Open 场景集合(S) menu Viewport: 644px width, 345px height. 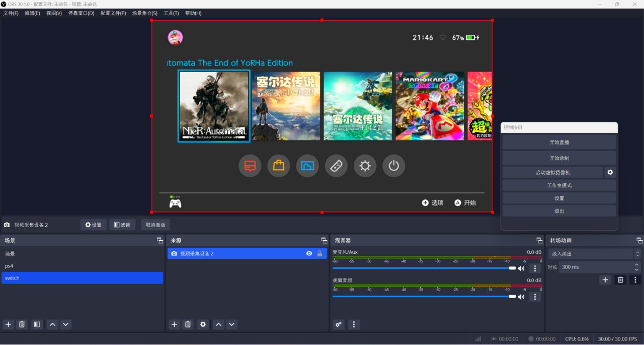click(145, 13)
